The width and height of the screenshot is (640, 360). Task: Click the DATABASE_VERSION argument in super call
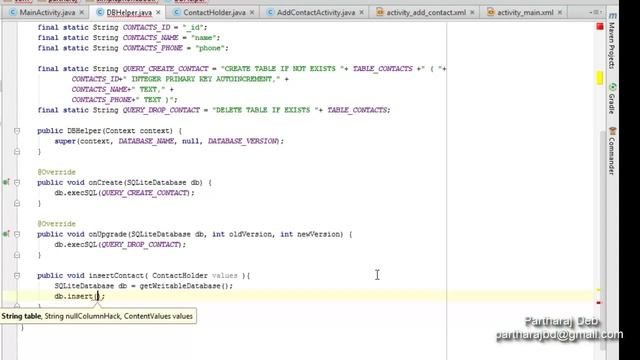click(243, 141)
